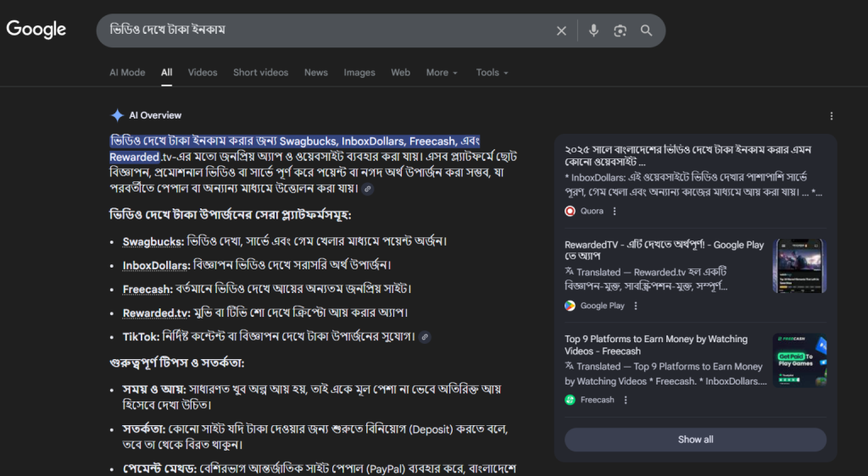Click the Google logo

point(36,30)
